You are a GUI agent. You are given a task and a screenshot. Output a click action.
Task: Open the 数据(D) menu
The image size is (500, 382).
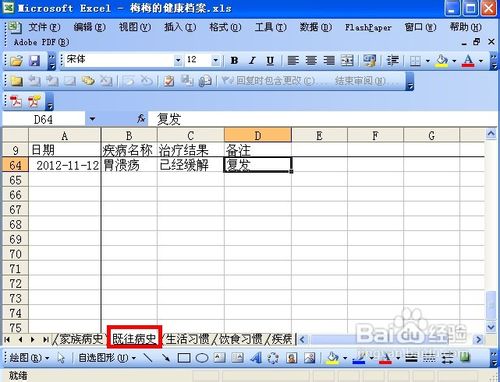(x=315, y=27)
